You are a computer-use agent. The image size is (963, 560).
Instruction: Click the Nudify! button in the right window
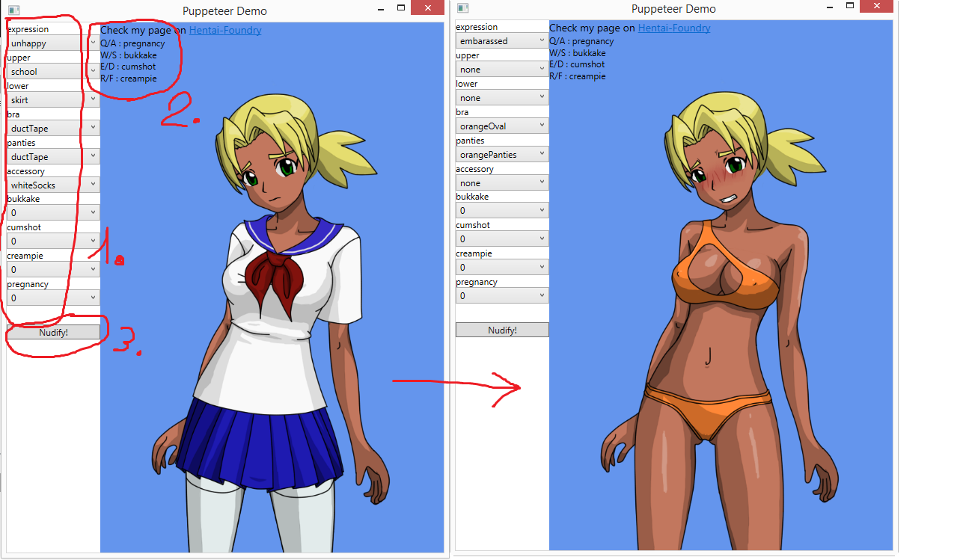(x=502, y=330)
